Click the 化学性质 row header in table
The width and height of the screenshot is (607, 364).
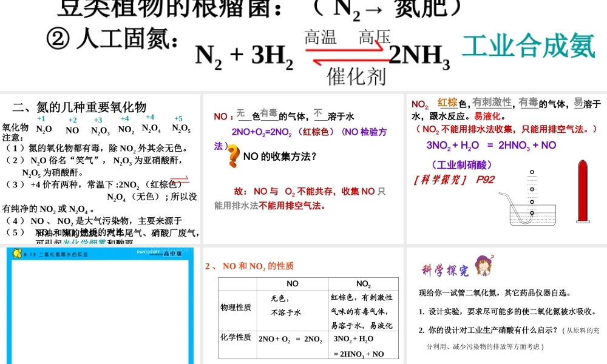click(236, 337)
